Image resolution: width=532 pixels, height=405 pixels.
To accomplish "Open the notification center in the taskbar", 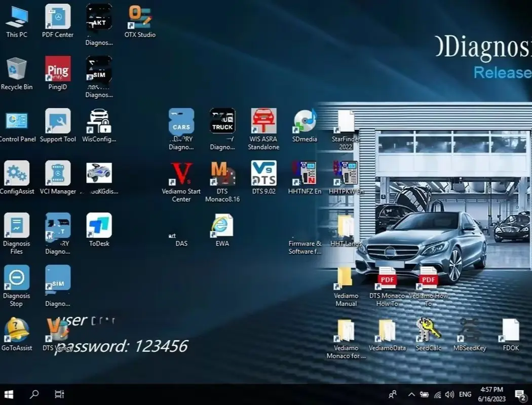I will click(x=520, y=394).
